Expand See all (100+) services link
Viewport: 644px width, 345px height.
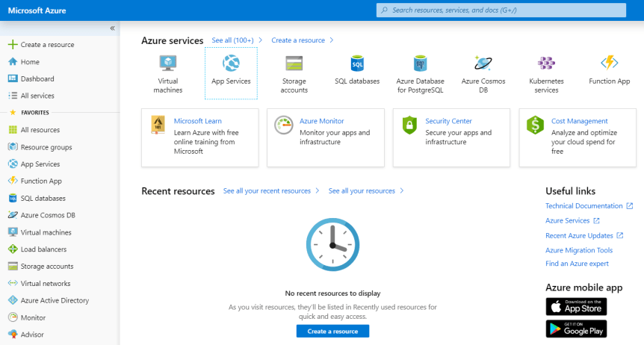(x=232, y=40)
